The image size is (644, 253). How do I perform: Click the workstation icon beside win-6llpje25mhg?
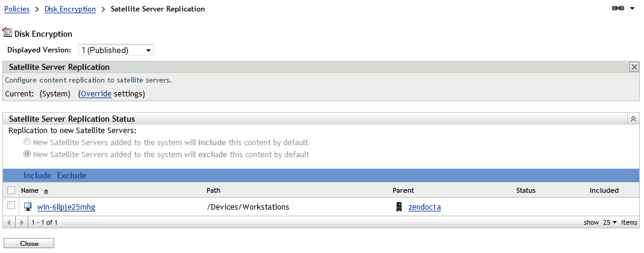pyautogui.click(x=28, y=207)
